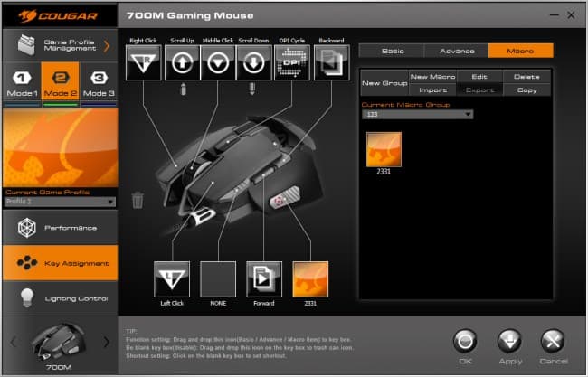This screenshot has width=588, height=377.
Task: Click the Cougar logo
Action: click(59, 15)
